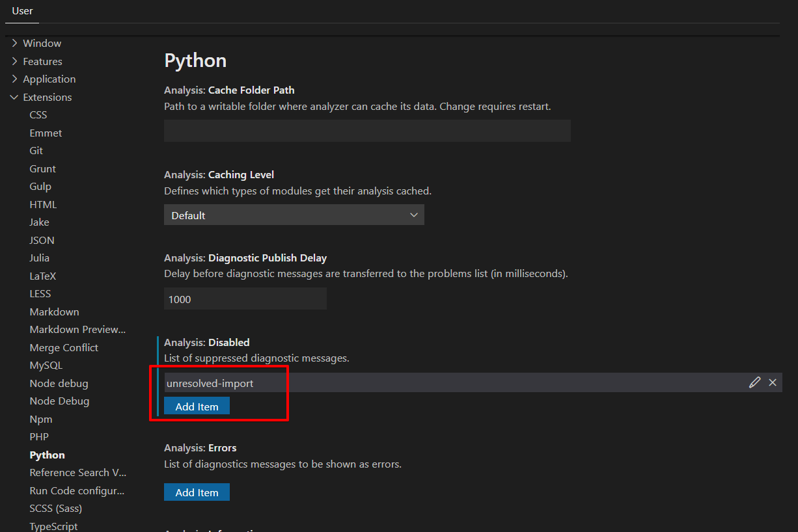Select the Python extension entry
The width and height of the screenshot is (798, 532).
click(48, 455)
